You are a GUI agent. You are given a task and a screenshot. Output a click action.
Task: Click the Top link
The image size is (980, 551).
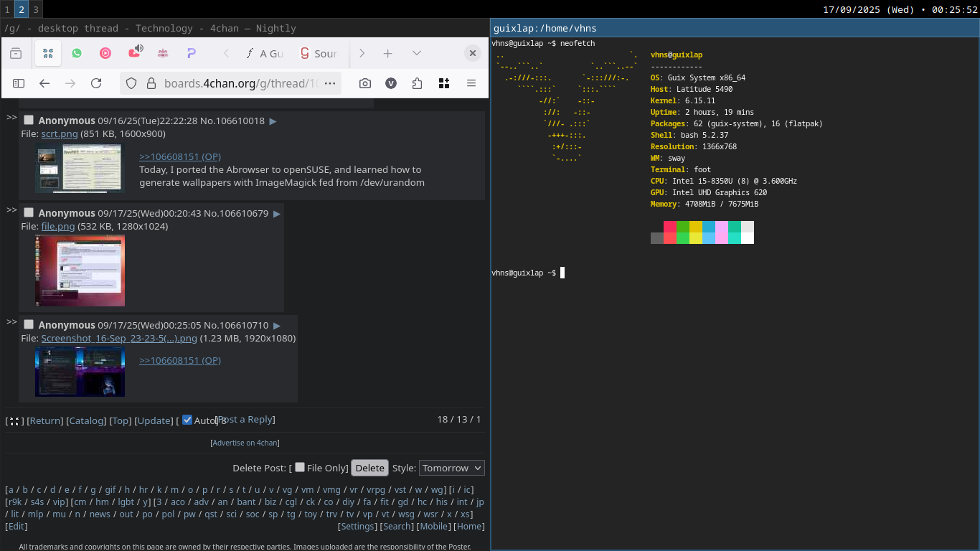coord(121,421)
